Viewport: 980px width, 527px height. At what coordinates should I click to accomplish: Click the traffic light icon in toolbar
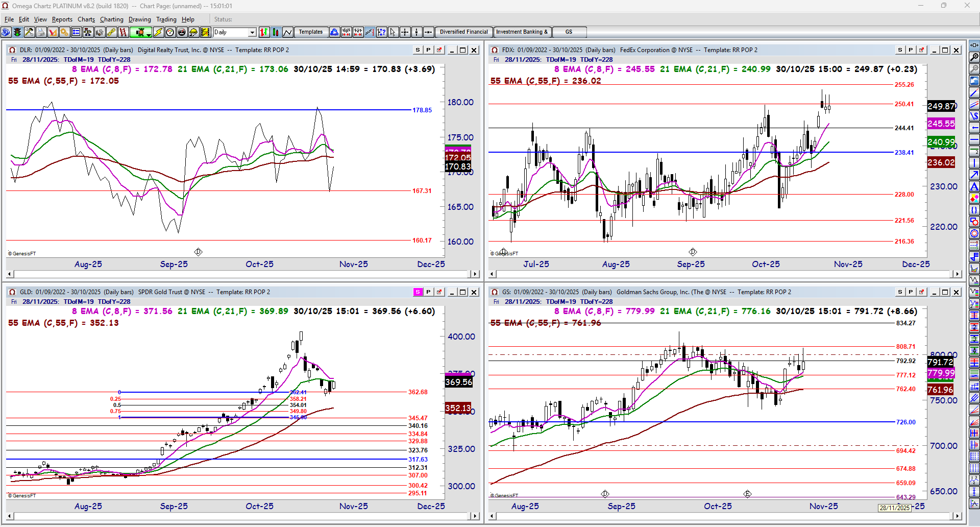click(17, 32)
